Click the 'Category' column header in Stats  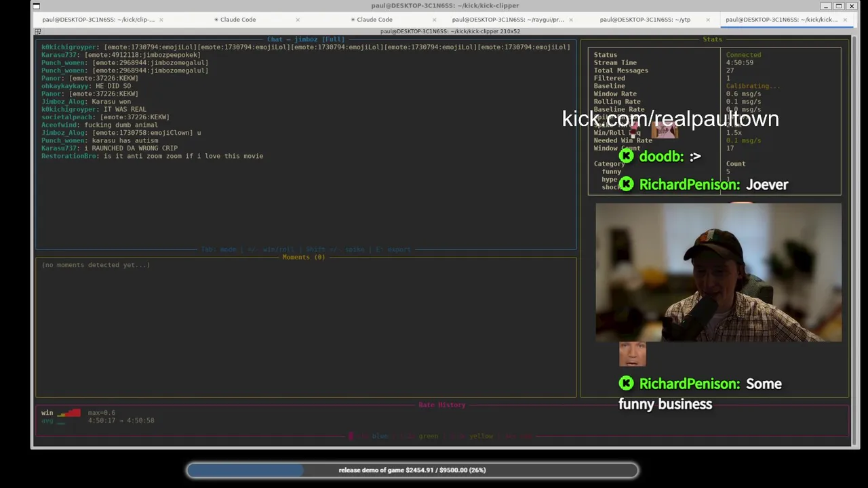609,164
